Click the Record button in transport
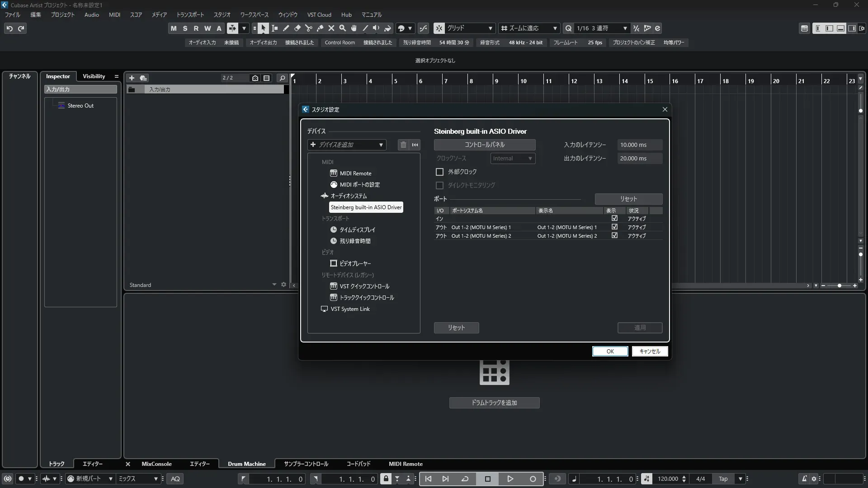Screen dimensions: 868x488 [533, 479]
